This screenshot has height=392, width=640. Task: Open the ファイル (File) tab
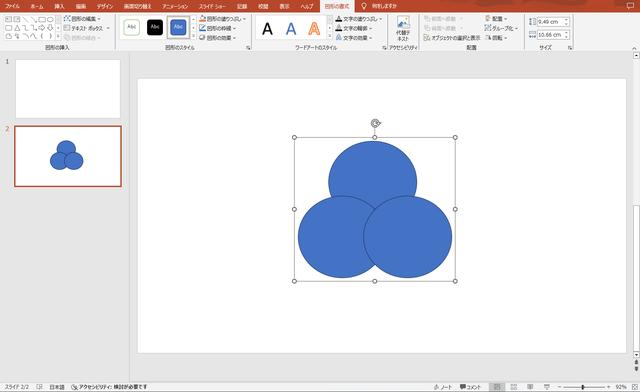(12, 6)
